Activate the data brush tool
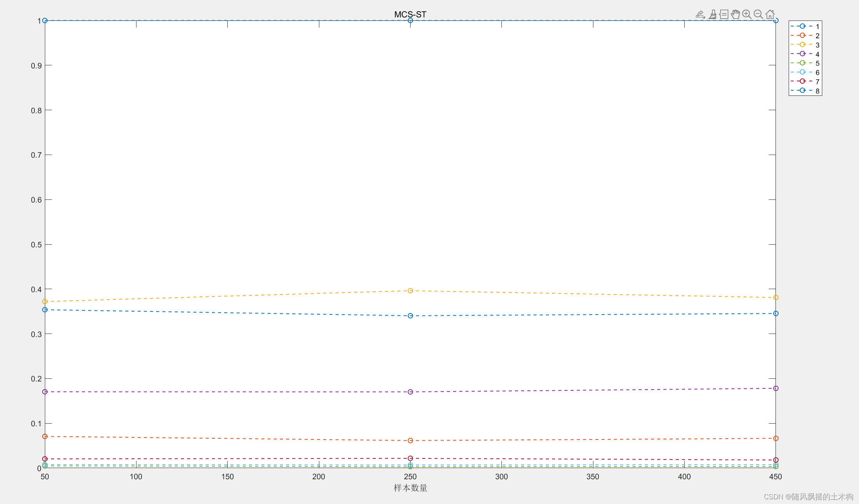 [712, 15]
